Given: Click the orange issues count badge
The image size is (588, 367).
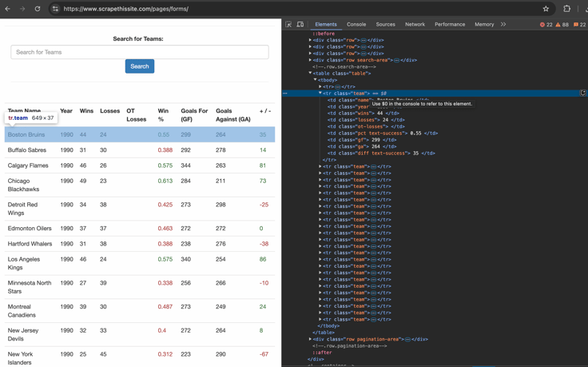Looking at the screenshot, I should pyautogui.click(x=580, y=25).
